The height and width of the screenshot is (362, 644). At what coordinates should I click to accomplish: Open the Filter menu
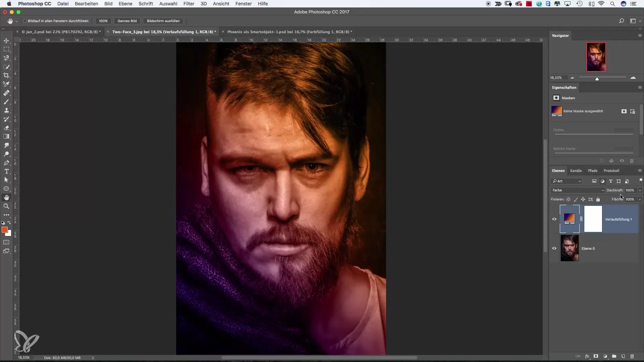pos(189,4)
